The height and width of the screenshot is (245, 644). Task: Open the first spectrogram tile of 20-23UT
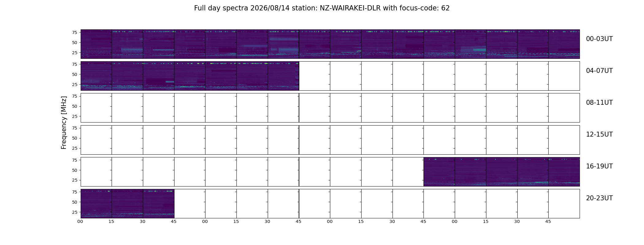[x=96, y=204]
